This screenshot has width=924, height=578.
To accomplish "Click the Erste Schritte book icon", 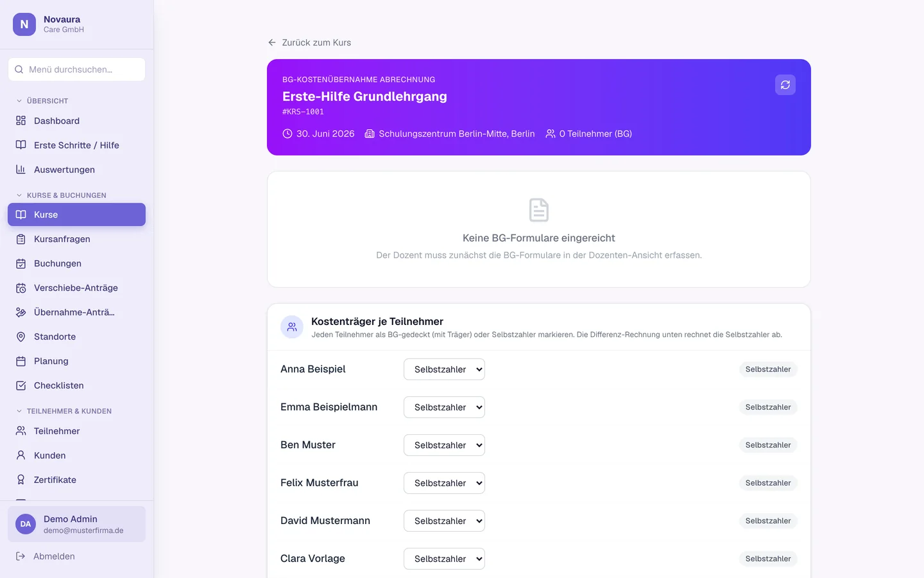I will (x=21, y=145).
